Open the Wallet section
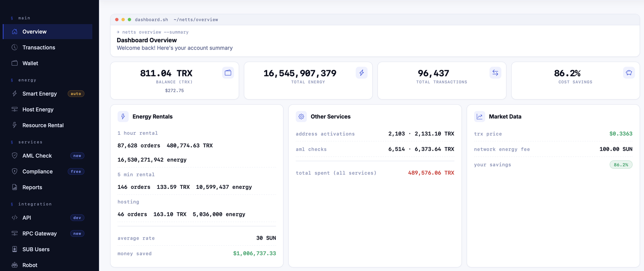 tap(47, 63)
